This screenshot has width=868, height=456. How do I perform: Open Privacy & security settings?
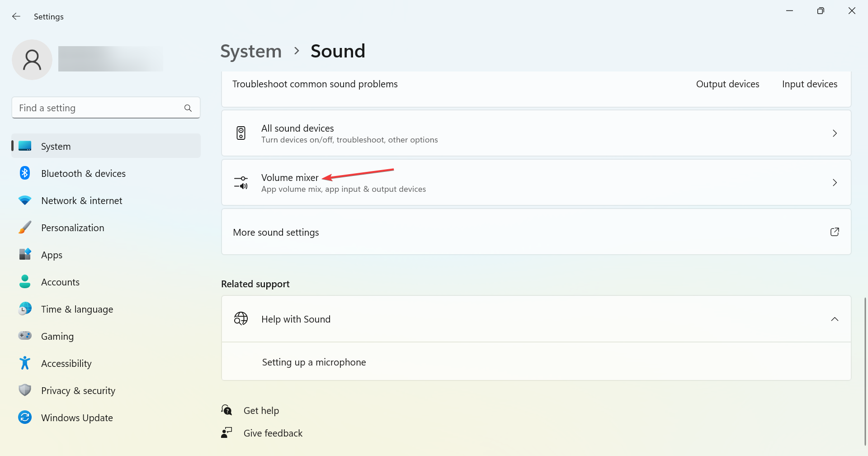coord(106,390)
